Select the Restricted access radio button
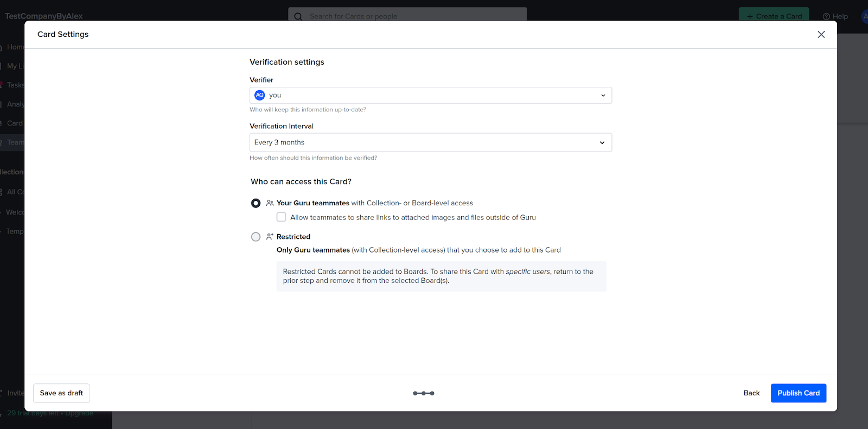 pyautogui.click(x=256, y=237)
